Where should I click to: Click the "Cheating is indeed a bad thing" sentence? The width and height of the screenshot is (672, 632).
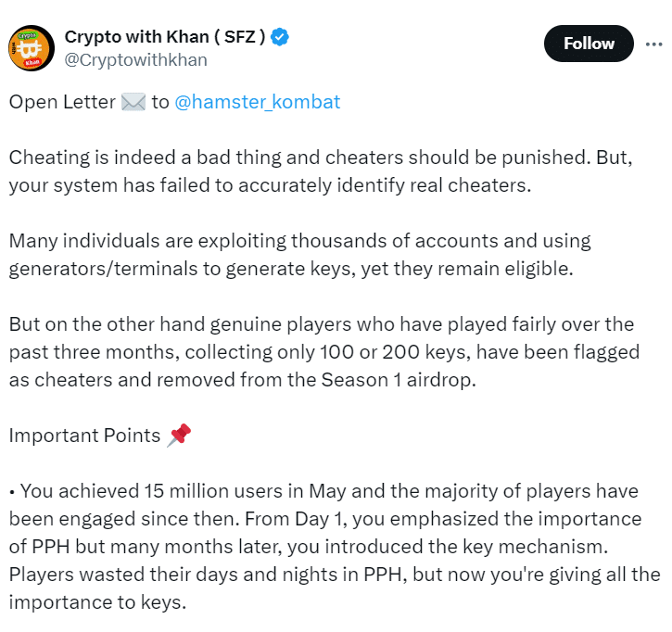click(x=139, y=158)
